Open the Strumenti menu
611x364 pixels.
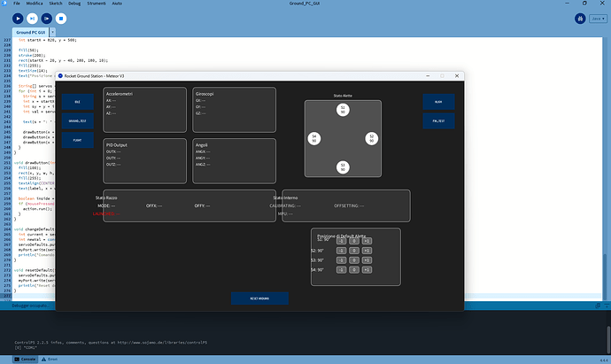(x=97, y=4)
